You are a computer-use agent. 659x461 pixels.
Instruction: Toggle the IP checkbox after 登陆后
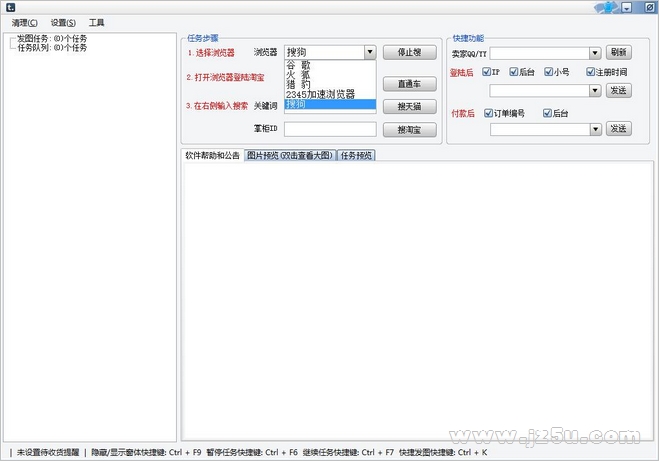coord(487,72)
